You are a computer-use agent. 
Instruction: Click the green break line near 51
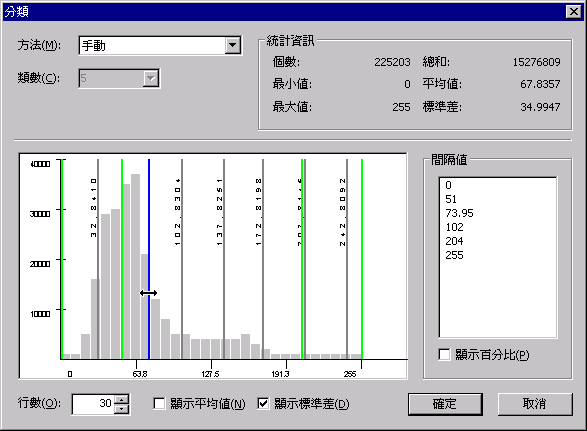pyautogui.click(x=122, y=258)
